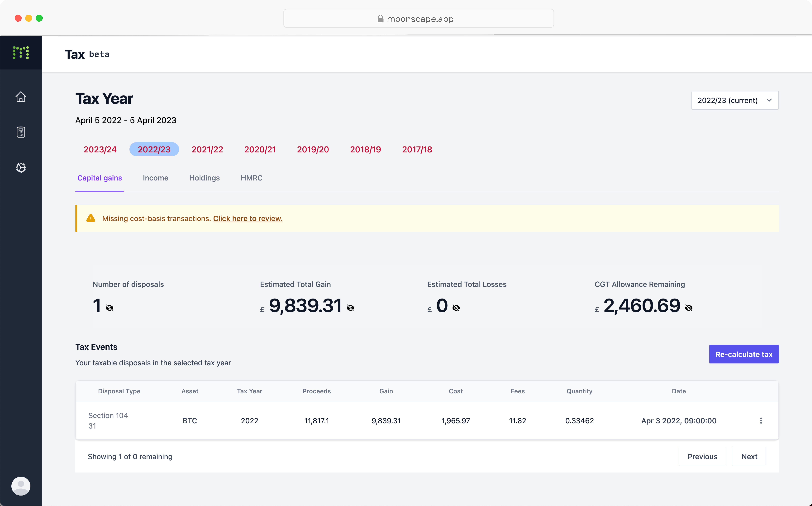This screenshot has width=812, height=506.
Task: Switch to the Capital gains tab
Action: click(100, 178)
